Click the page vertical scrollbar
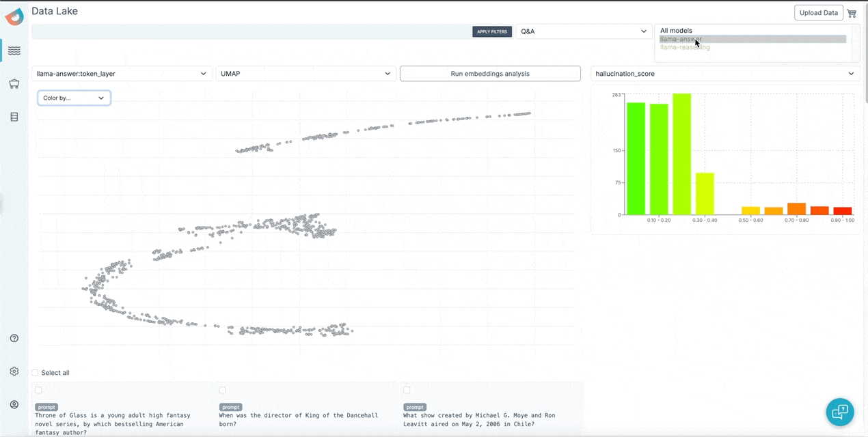Screen dimensions: 868x437 [865, 55]
